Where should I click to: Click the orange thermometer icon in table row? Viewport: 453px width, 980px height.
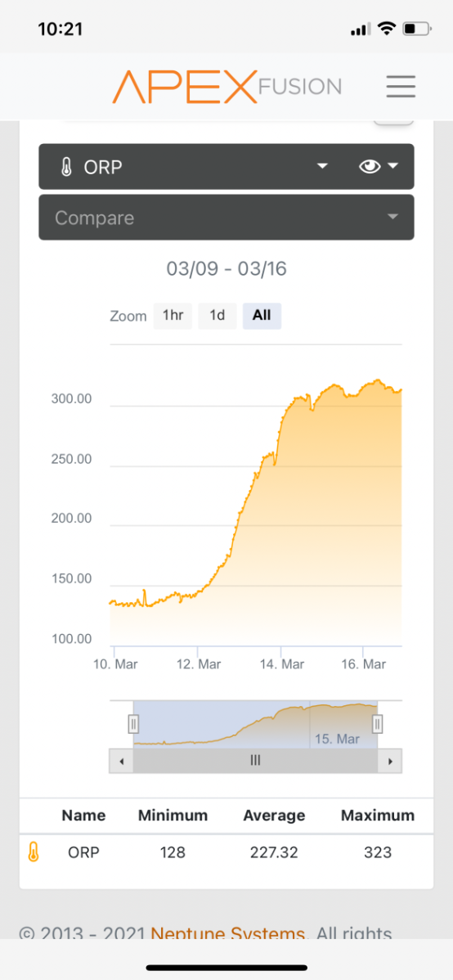click(x=34, y=852)
